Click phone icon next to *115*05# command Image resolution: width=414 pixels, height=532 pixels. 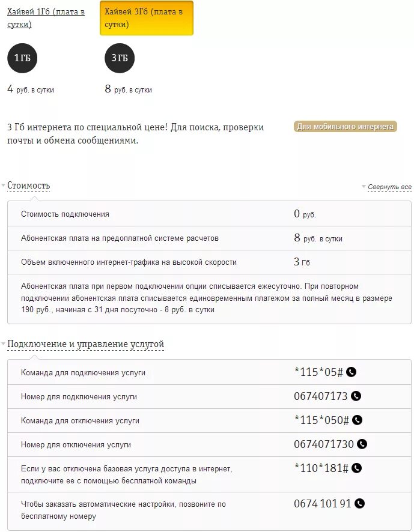coord(351,372)
